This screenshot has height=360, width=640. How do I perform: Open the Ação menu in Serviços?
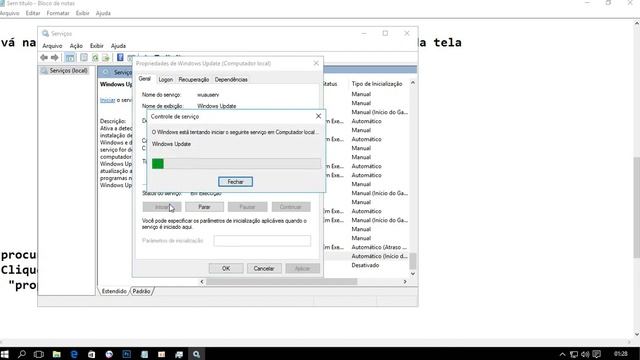pyautogui.click(x=76, y=46)
